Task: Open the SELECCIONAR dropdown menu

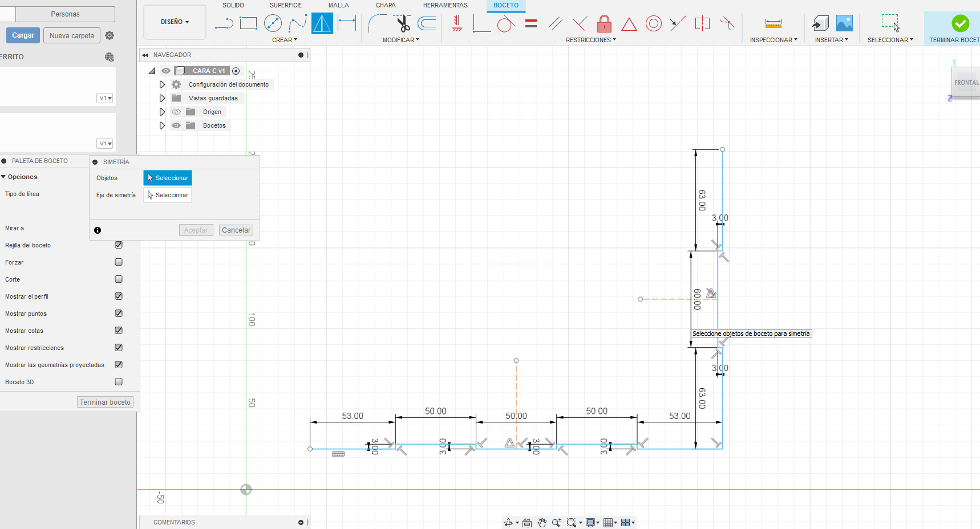Action: [890, 40]
